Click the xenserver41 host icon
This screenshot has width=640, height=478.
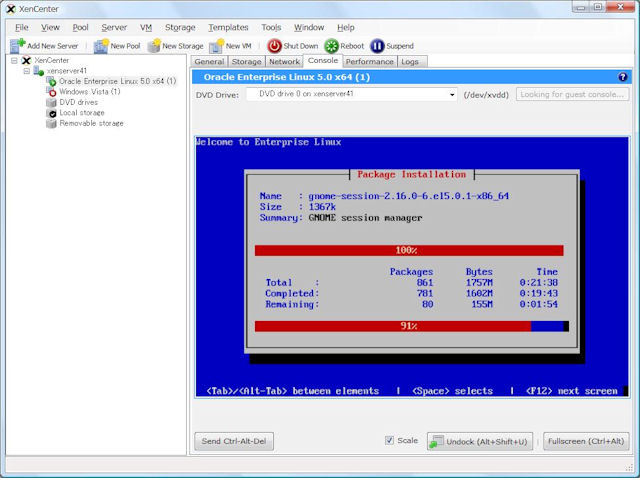(39, 71)
